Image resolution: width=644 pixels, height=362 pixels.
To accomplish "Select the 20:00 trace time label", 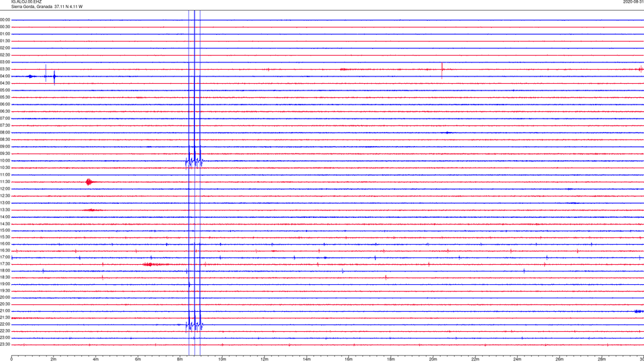I will point(5,297).
